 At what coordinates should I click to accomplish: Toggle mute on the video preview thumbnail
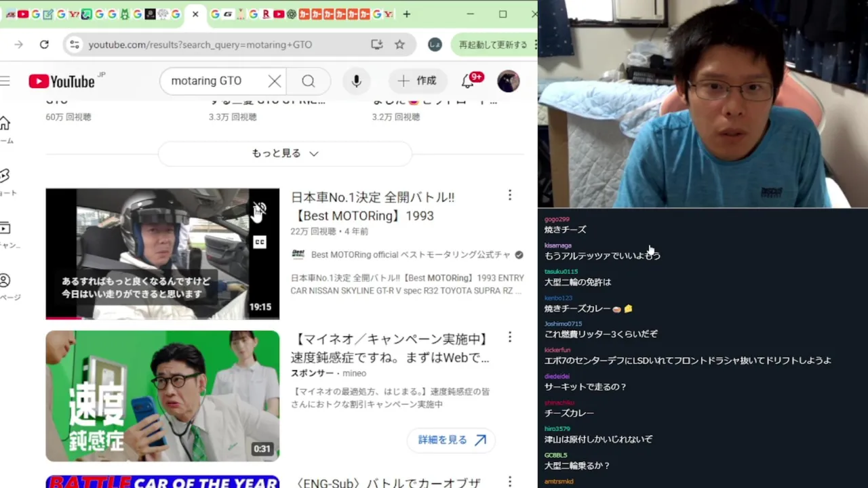(260, 209)
